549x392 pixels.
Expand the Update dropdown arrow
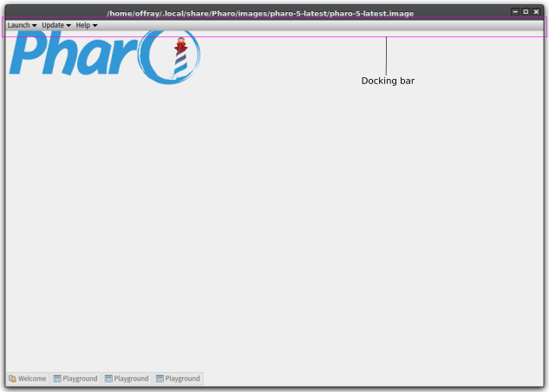(69, 25)
